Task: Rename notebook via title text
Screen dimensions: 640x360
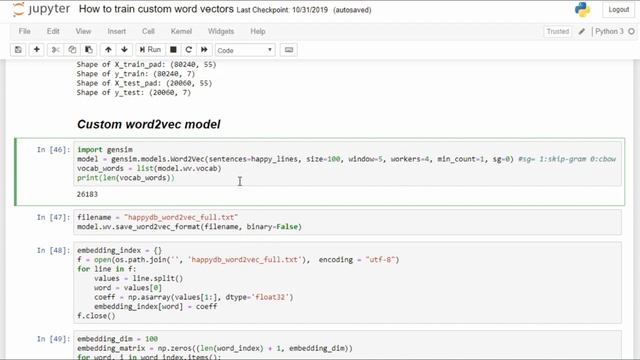Action: point(156,9)
